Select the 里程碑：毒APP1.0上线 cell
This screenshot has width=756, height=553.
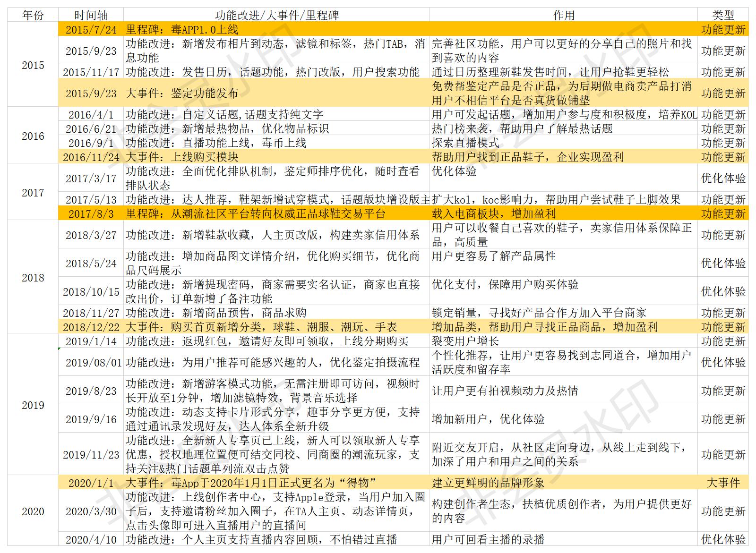click(277, 29)
